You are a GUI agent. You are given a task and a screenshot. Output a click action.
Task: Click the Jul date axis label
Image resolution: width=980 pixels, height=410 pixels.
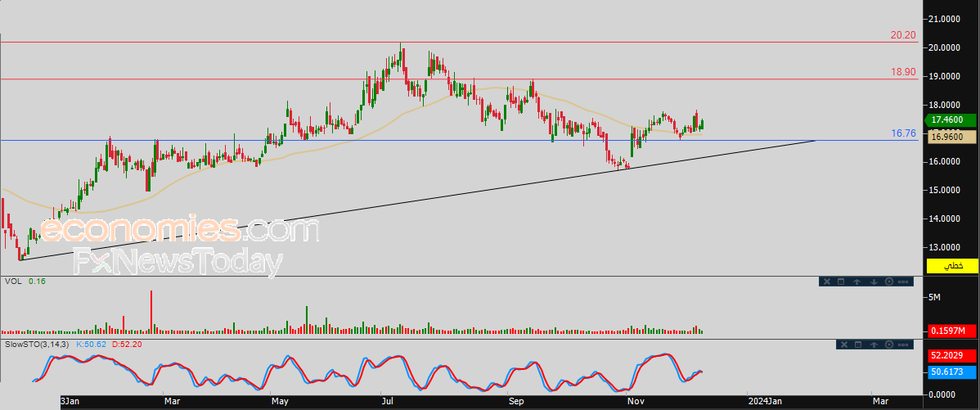[x=388, y=400]
